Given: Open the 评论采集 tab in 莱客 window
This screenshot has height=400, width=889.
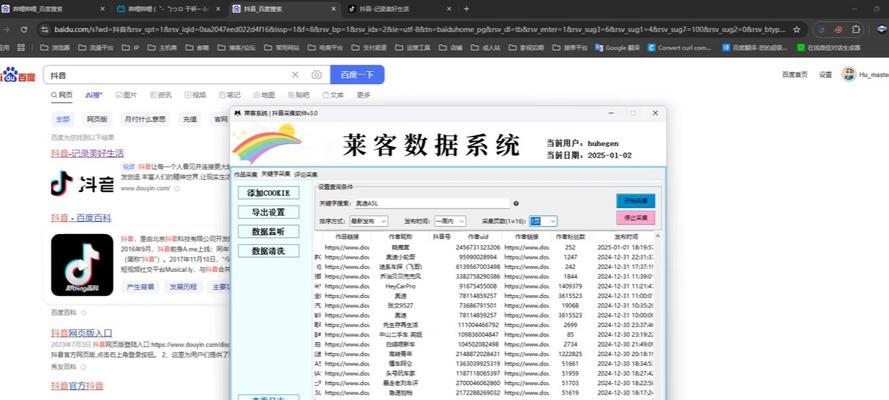Looking at the screenshot, I should coord(306,175).
